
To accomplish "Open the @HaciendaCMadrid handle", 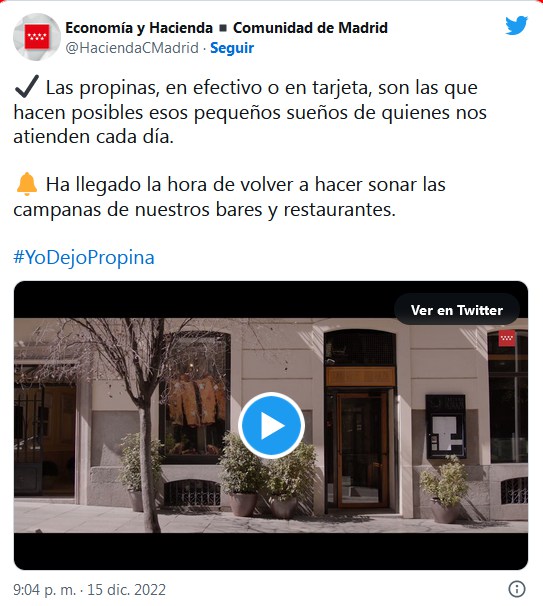I will [132, 48].
